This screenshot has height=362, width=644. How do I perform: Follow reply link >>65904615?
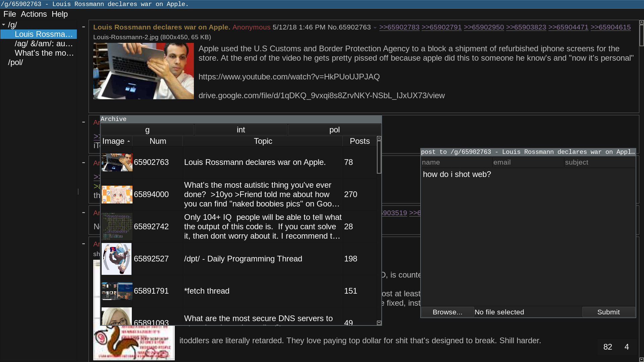click(610, 27)
